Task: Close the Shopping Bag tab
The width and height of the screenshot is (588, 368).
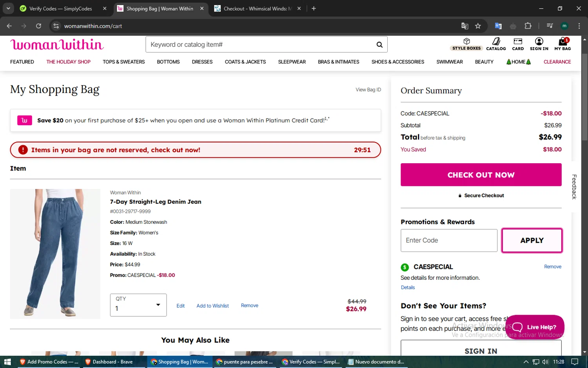Action: point(202,8)
